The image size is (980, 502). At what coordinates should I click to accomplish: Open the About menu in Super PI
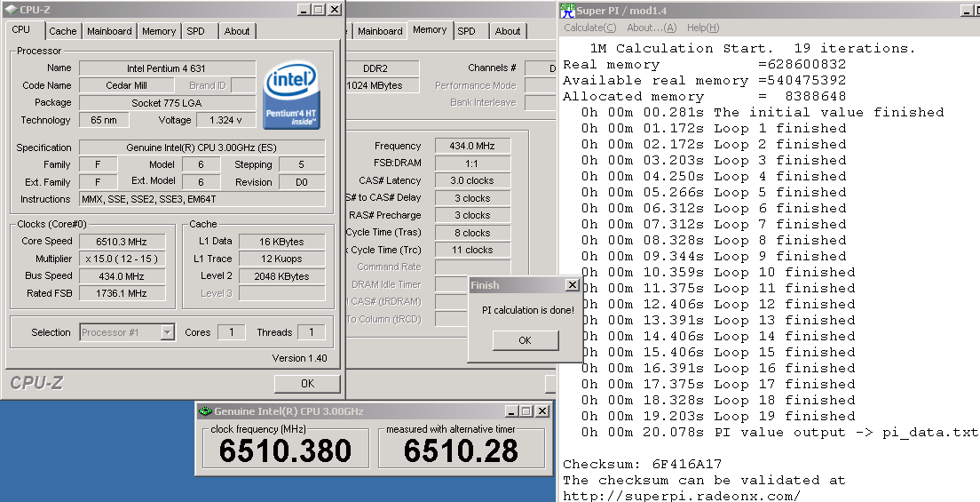point(652,28)
